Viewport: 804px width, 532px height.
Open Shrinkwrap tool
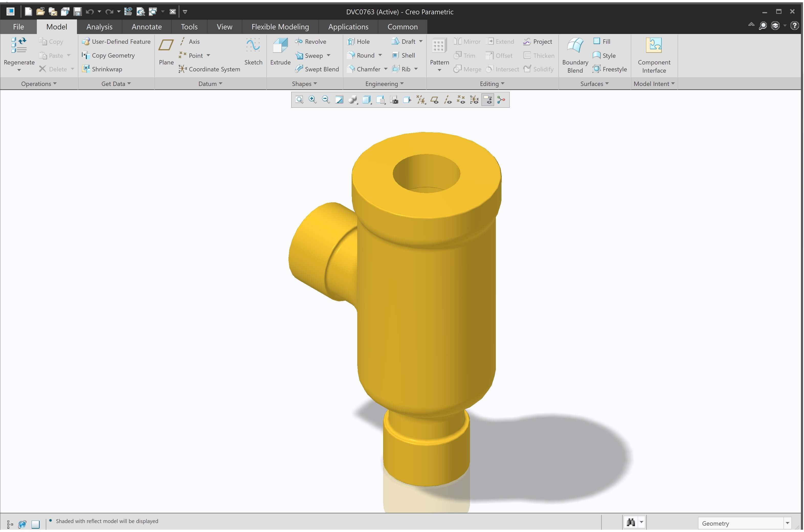102,69
